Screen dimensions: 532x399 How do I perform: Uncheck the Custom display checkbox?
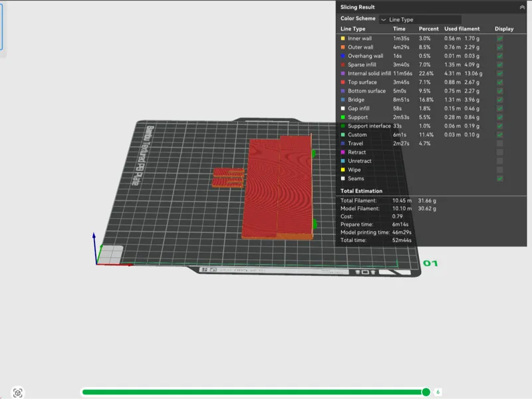click(500, 135)
